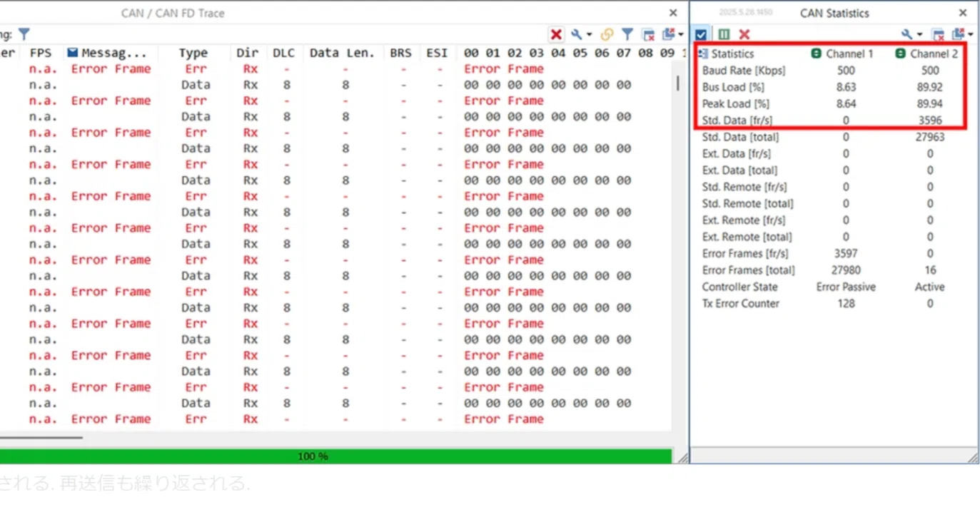
Task: Click the window-with-red-X icon in the trace toolbar
Action: [648, 34]
